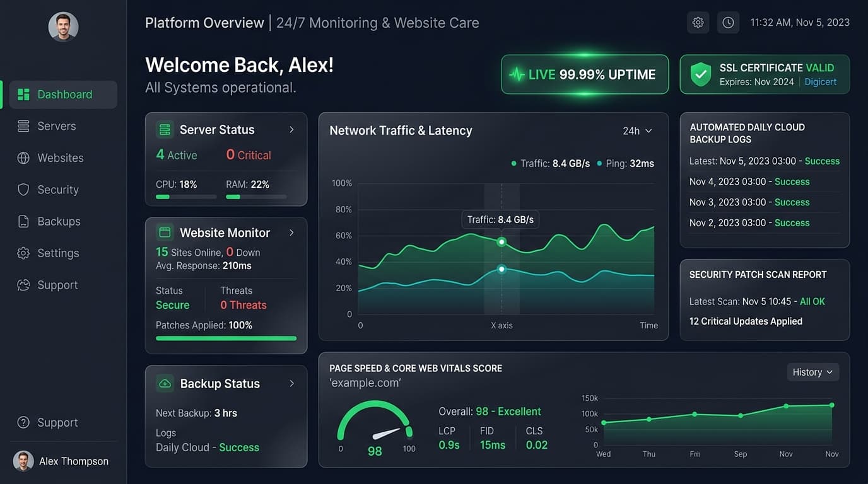
Task: Click the Nov 4, 2023 03:00 backup log
Action: coord(749,181)
